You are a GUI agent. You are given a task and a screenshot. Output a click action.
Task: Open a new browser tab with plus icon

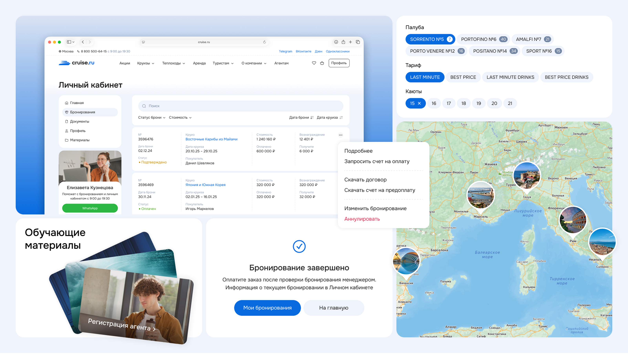pyautogui.click(x=350, y=42)
